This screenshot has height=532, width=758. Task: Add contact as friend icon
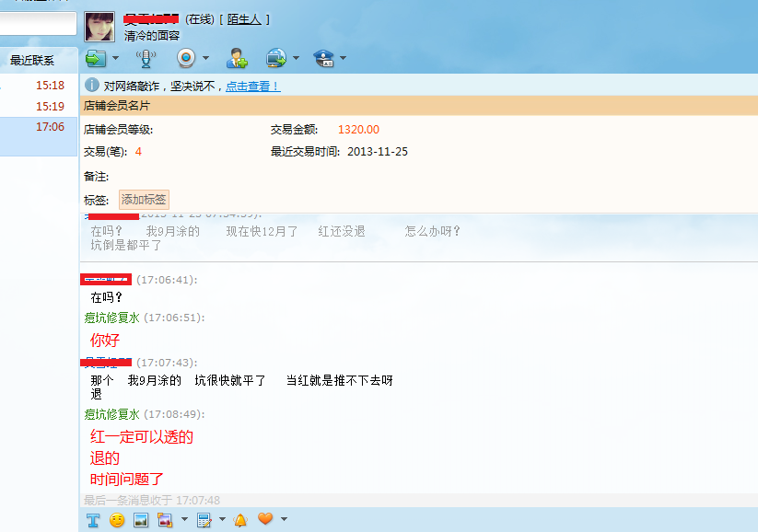[237, 59]
